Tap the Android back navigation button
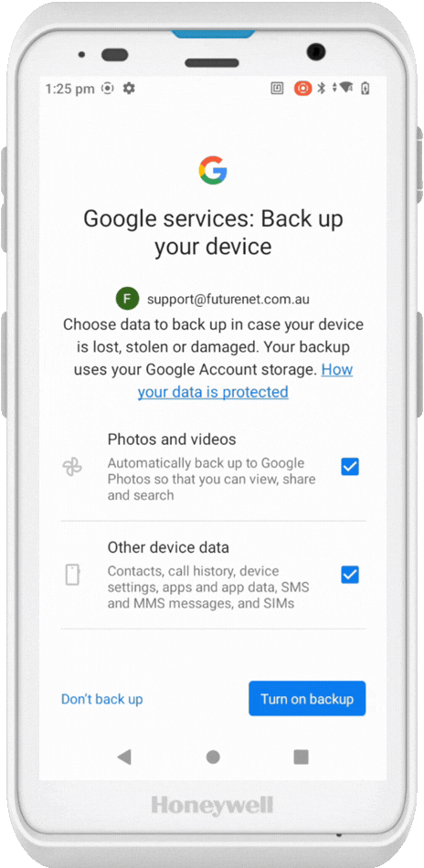 (x=124, y=757)
